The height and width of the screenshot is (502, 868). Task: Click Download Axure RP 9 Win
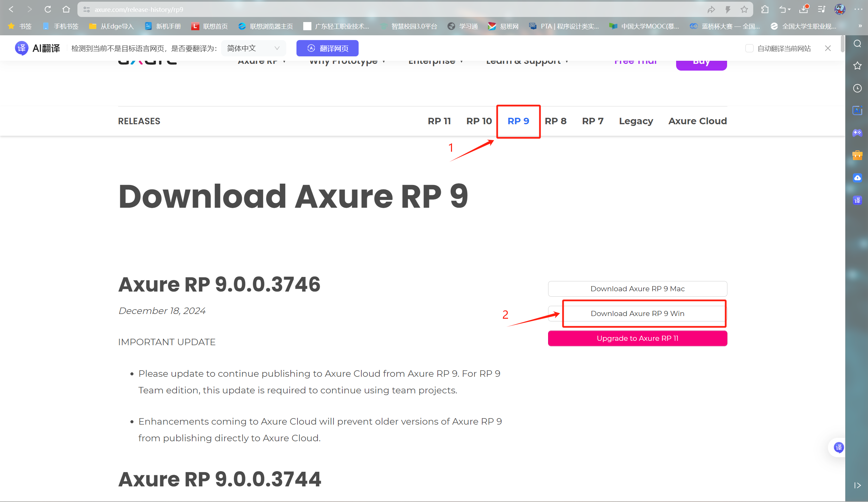click(637, 313)
